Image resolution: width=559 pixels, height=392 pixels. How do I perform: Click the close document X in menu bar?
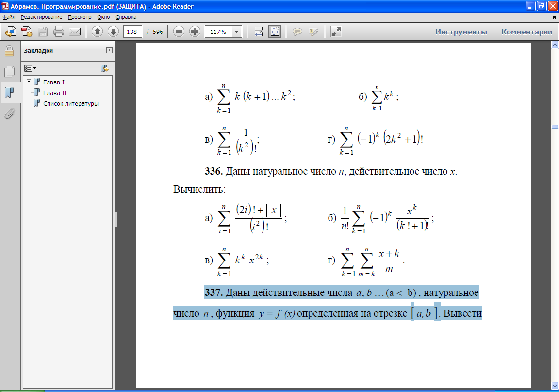[x=554, y=17]
